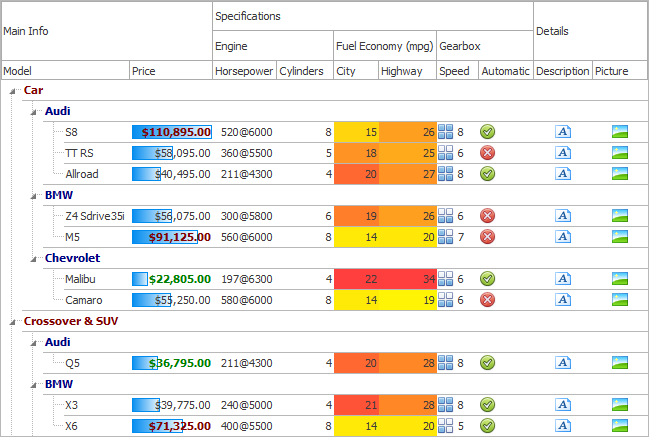Collapse the Chevrolet group under Car
This screenshot has height=437, width=650.
(x=34, y=258)
